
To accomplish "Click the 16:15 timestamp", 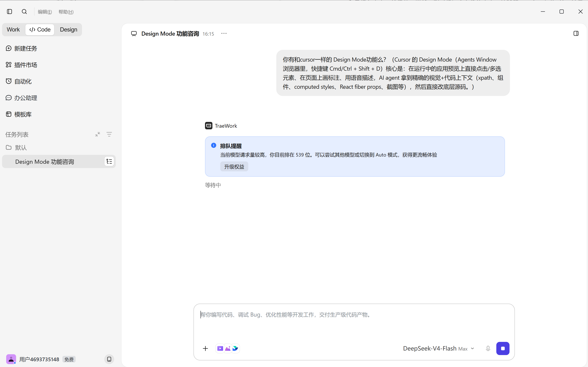I will 208,34.
